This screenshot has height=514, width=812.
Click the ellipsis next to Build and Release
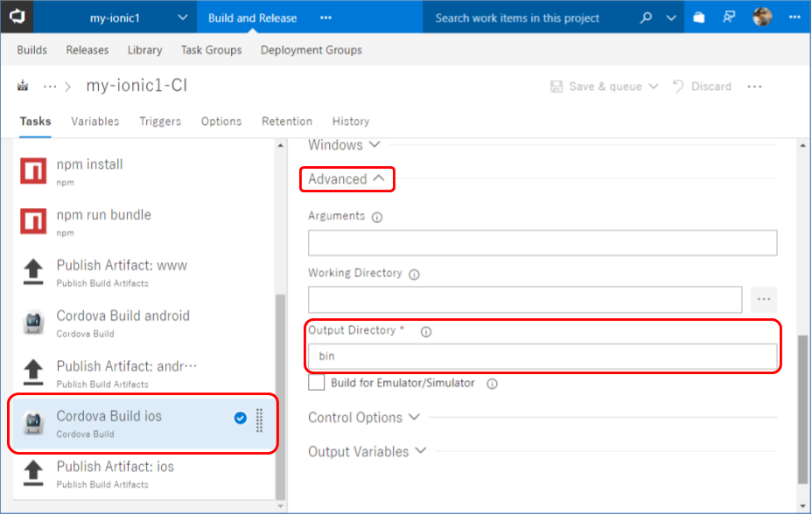click(325, 17)
